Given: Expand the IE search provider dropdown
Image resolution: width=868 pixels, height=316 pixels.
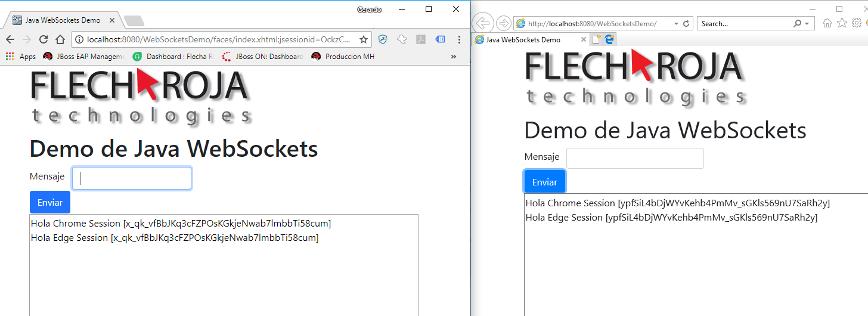Looking at the screenshot, I should 807,24.
